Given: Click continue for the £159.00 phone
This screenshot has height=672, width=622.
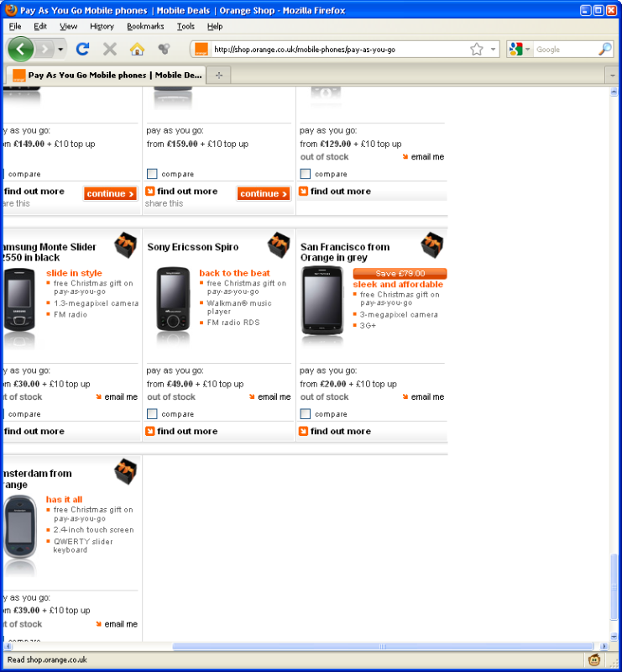Looking at the screenshot, I should [264, 194].
